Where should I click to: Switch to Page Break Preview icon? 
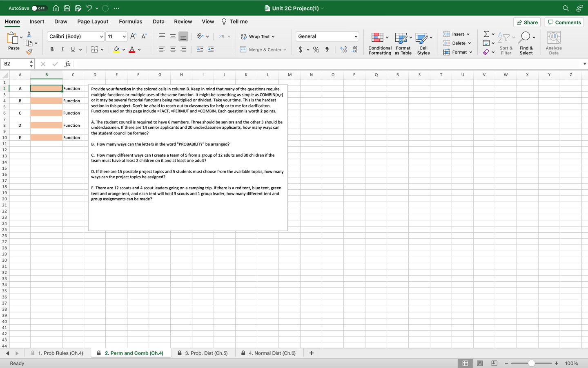(x=494, y=363)
